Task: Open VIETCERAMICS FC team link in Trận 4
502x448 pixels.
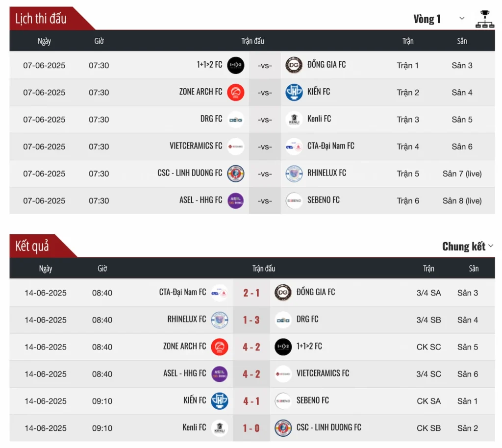Action: (x=196, y=146)
